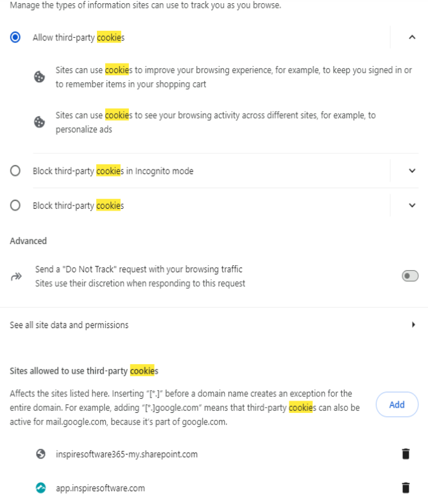This screenshot has width=428, height=504.
Task: Click the Do Not Track forward-arrow icon
Action: point(16,276)
